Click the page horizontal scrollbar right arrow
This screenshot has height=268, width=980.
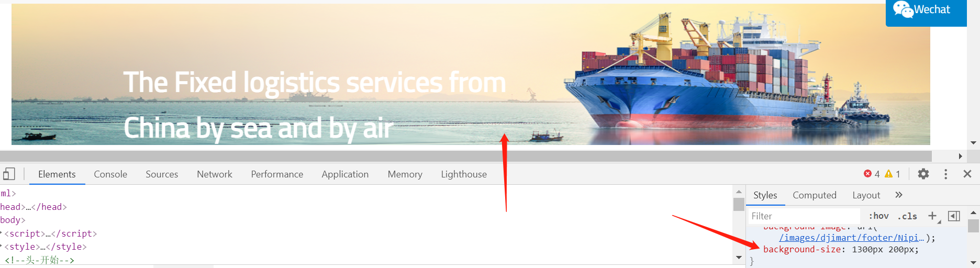960,156
